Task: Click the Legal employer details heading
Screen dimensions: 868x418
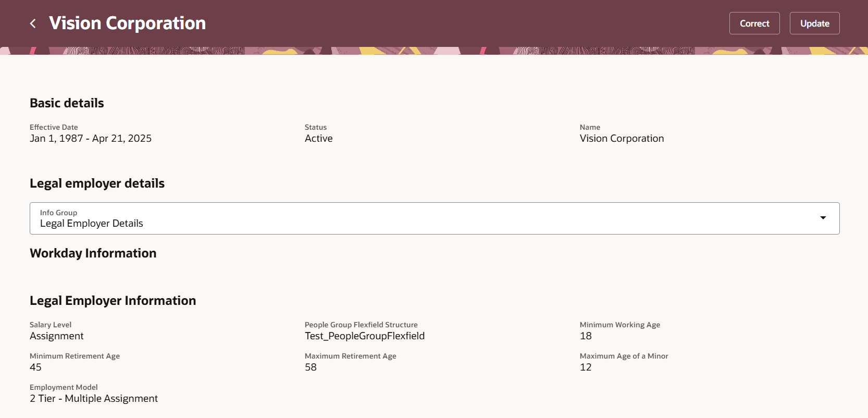Action: tap(97, 183)
